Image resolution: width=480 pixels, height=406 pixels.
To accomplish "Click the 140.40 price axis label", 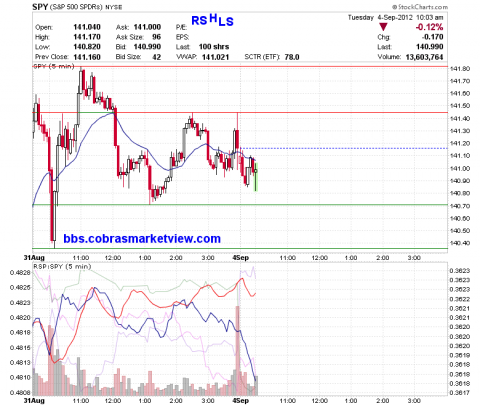I will tap(460, 243).
